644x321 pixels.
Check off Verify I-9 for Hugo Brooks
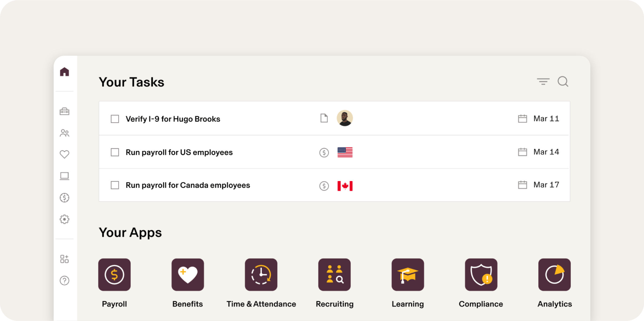115,119
